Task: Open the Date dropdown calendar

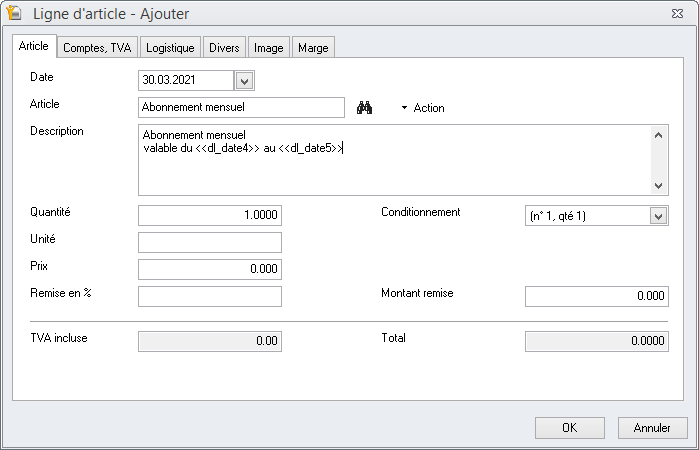Action: (246, 81)
